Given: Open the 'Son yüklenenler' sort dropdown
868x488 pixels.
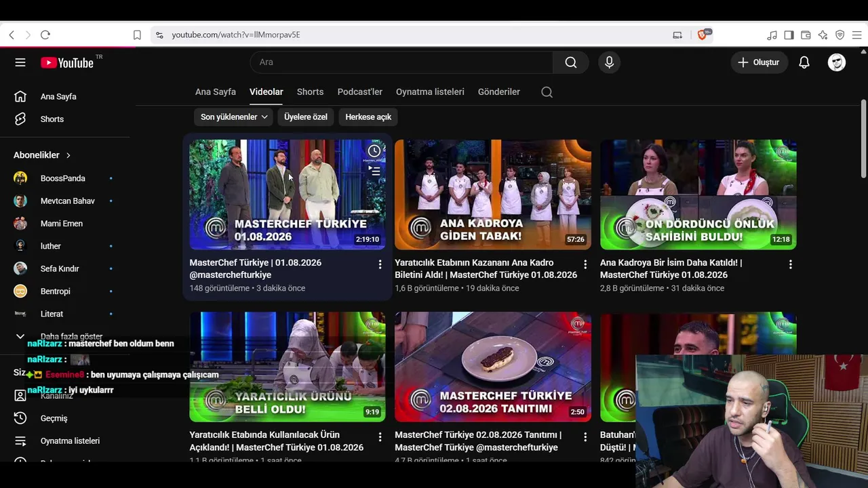Looking at the screenshot, I should pos(234,117).
